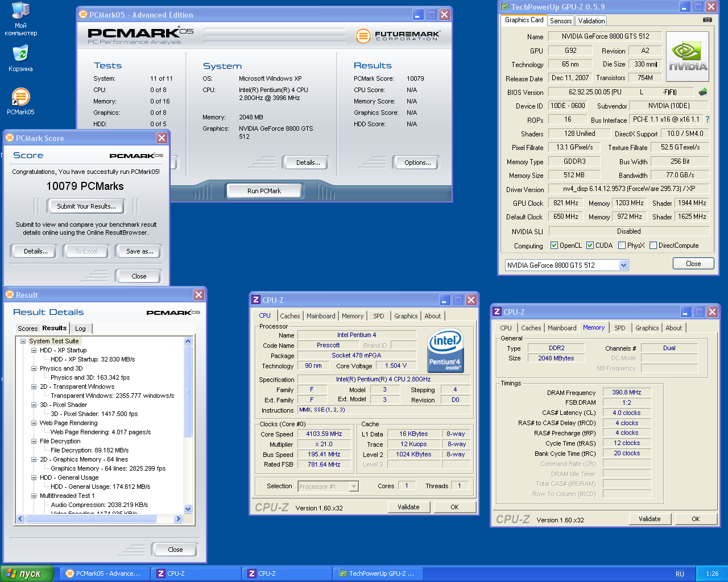Open the Processor #1 selection dropdown
This screenshot has width=728, height=582.
point(354,487)
